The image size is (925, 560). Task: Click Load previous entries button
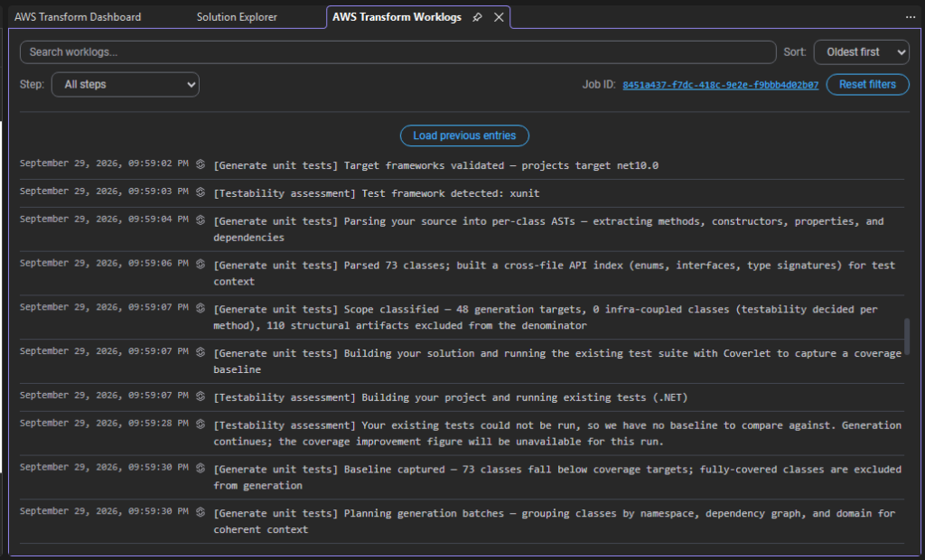click(x=464, y=135)
